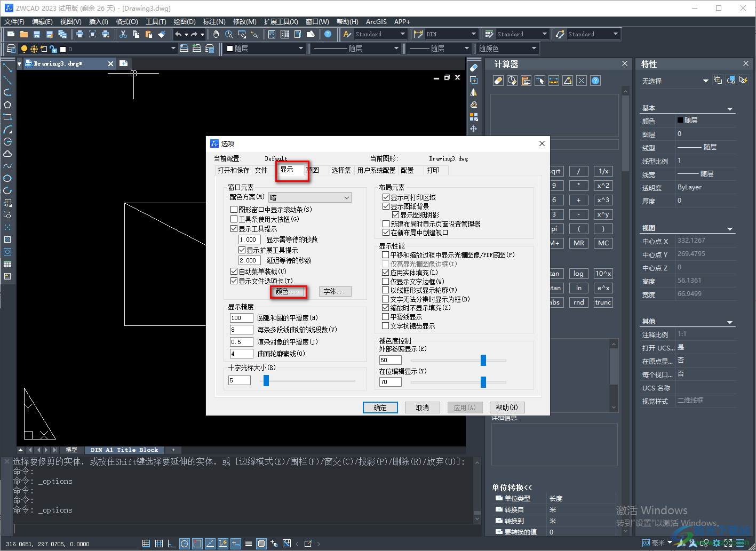Select the Rectangle tool in left toolbar
756x551 pixels.
[x=7, y=117]
